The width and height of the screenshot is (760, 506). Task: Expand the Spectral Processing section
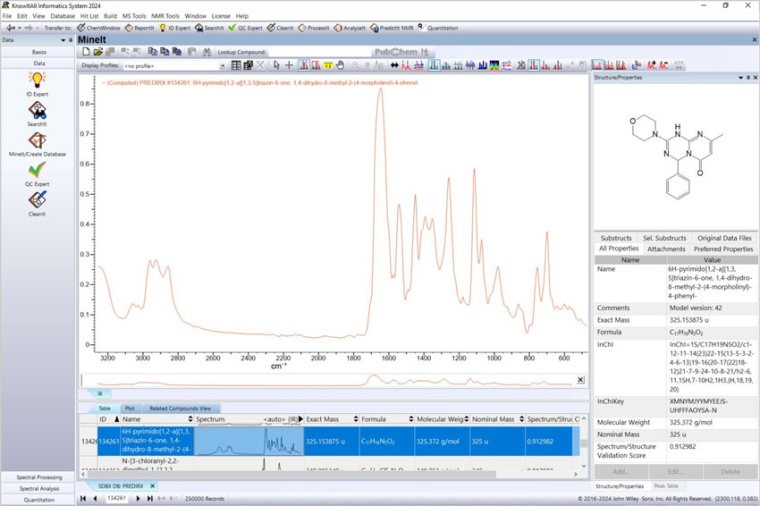coord(37,476)
